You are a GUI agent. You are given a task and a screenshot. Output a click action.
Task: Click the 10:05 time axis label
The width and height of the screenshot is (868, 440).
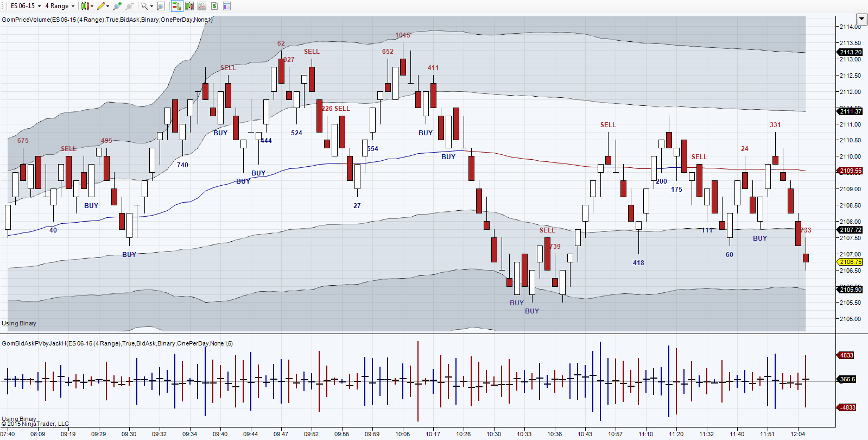[x=403, y=434]
